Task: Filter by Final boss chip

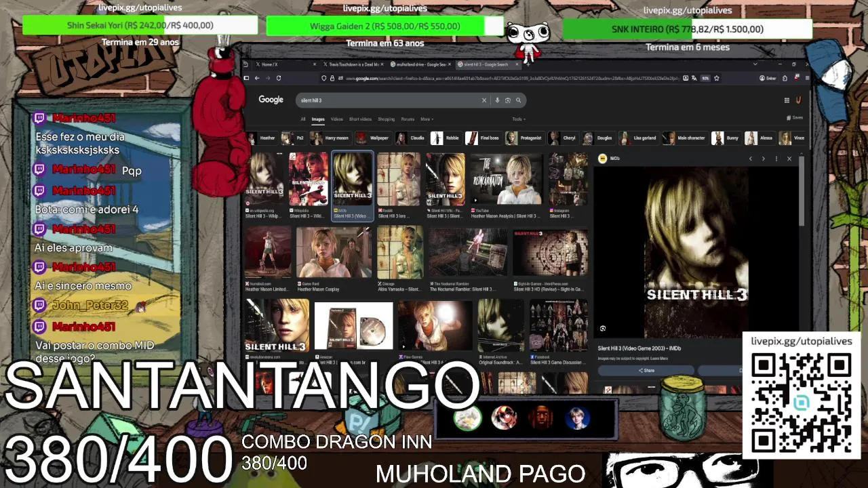Action: (x=483, y=138)
